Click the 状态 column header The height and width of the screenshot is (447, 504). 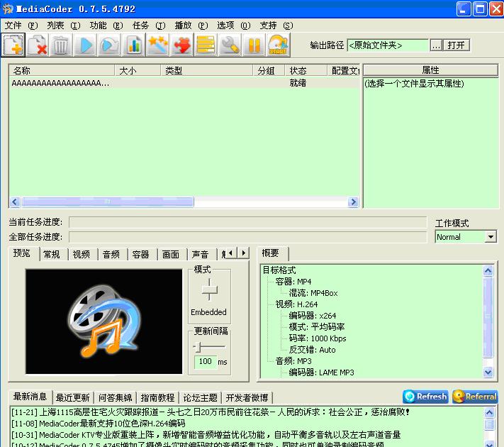pyautogui.click(x=306, y=70)
